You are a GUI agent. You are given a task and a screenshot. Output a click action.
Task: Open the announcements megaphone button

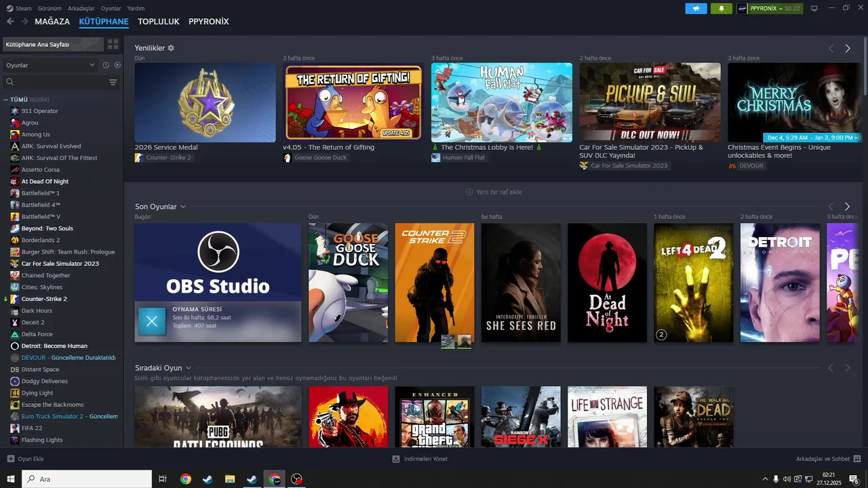[x=696, y=8]
